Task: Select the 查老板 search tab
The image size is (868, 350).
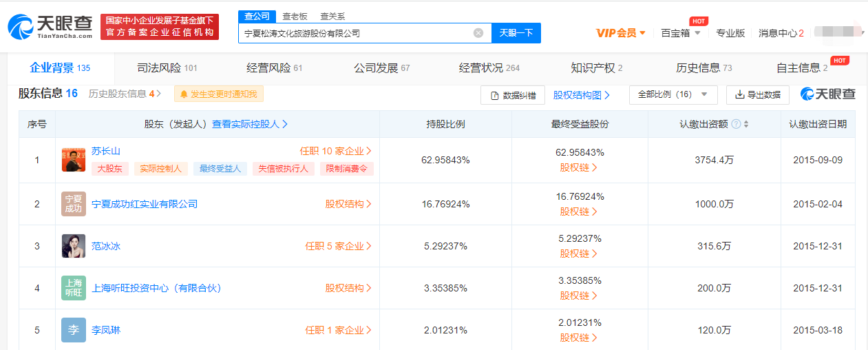Action: point(295,17)
